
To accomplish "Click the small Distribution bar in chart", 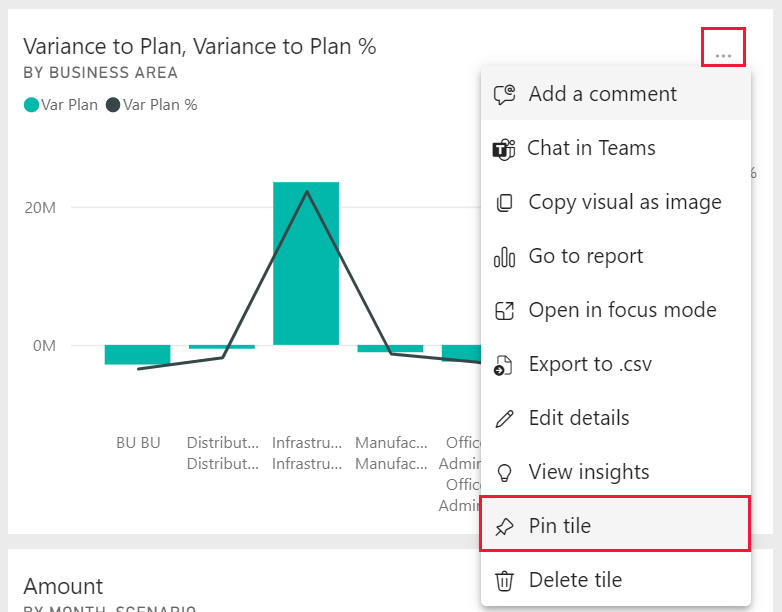I will (222, 347).
